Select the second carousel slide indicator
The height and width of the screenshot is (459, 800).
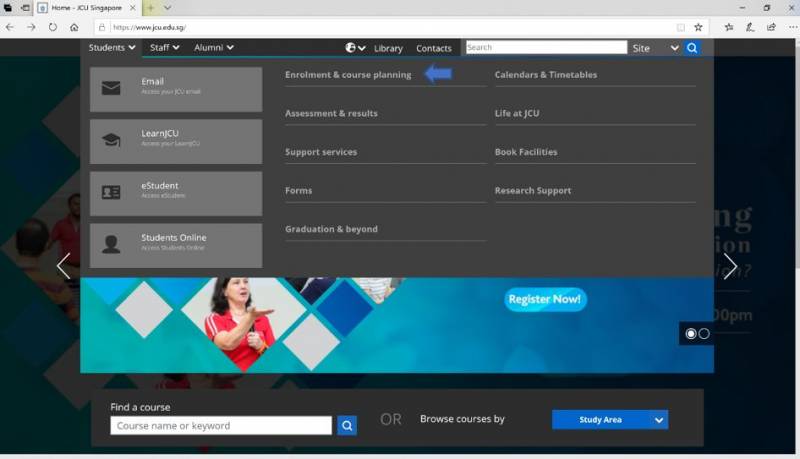click(x=704, y=333)
